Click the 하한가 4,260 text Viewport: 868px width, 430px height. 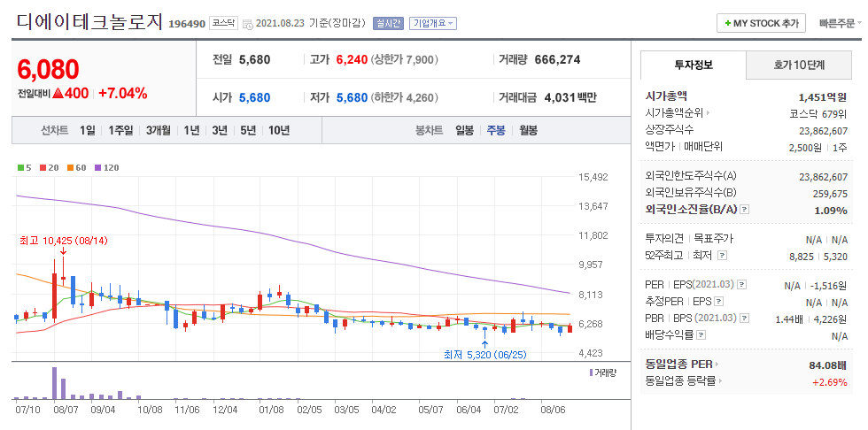tap(405, 98)
